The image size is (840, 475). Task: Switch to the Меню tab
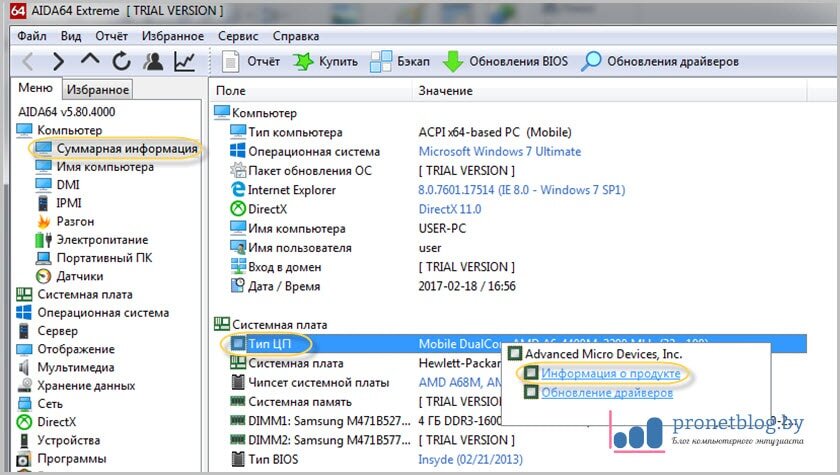pos(35,88)
